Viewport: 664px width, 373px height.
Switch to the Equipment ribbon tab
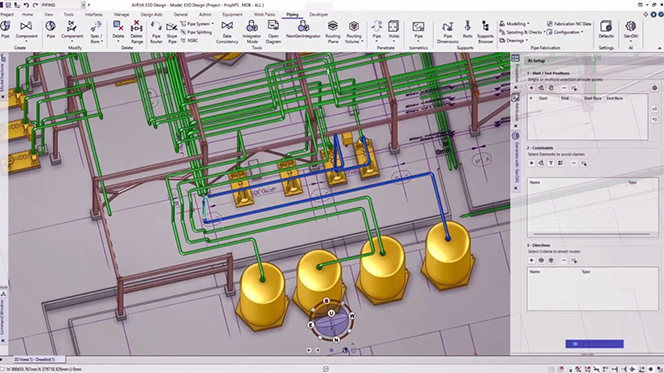[x=232, y=14]
